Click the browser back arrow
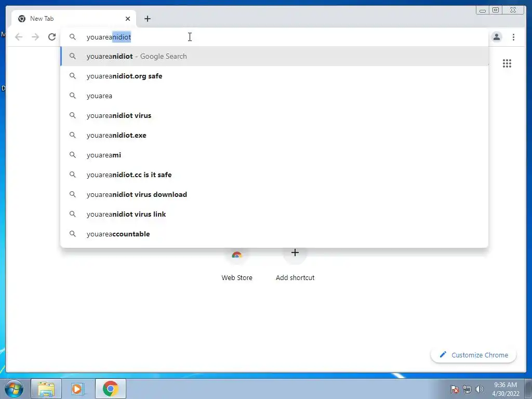The width and height of the screenshot is (532, 399). coord(19,37)
